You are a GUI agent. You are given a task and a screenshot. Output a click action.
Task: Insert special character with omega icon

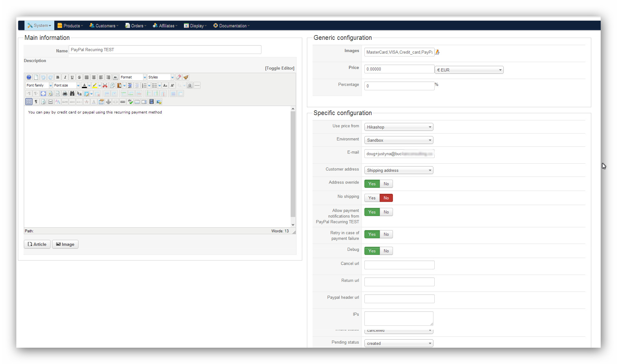pos(190,85)
